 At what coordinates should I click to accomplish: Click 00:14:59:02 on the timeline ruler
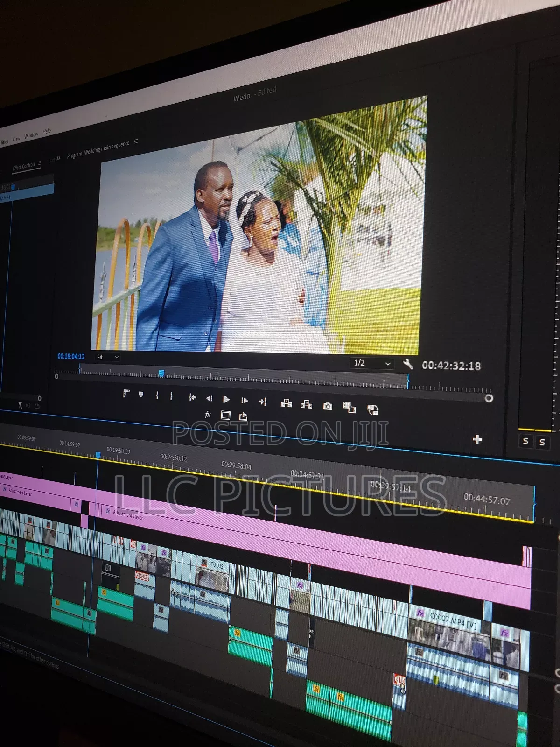70,444
